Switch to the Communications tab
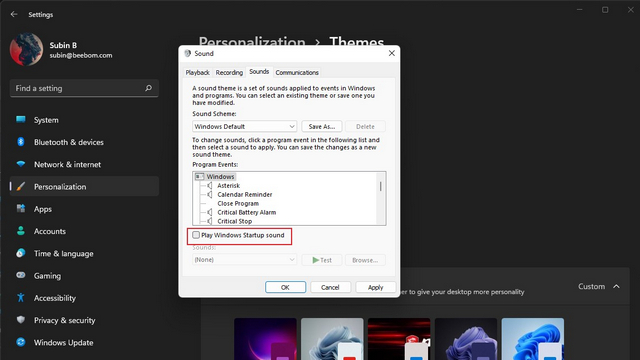This screenshot has height=360, width=640. tap(297, 72)
